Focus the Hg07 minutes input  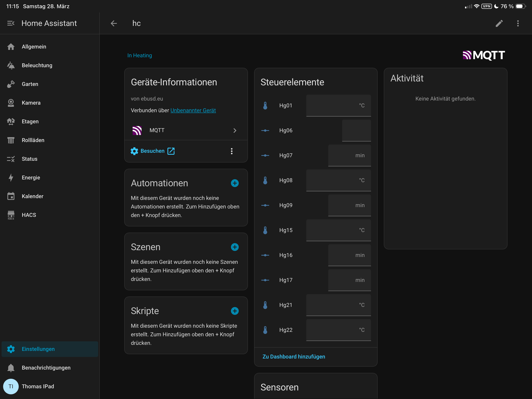point(350,155)
